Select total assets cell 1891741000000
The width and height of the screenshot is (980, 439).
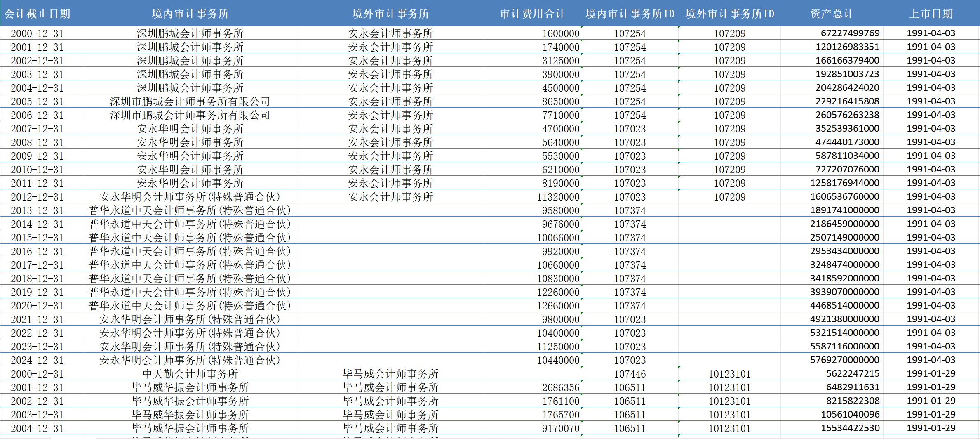coord(832,210)
